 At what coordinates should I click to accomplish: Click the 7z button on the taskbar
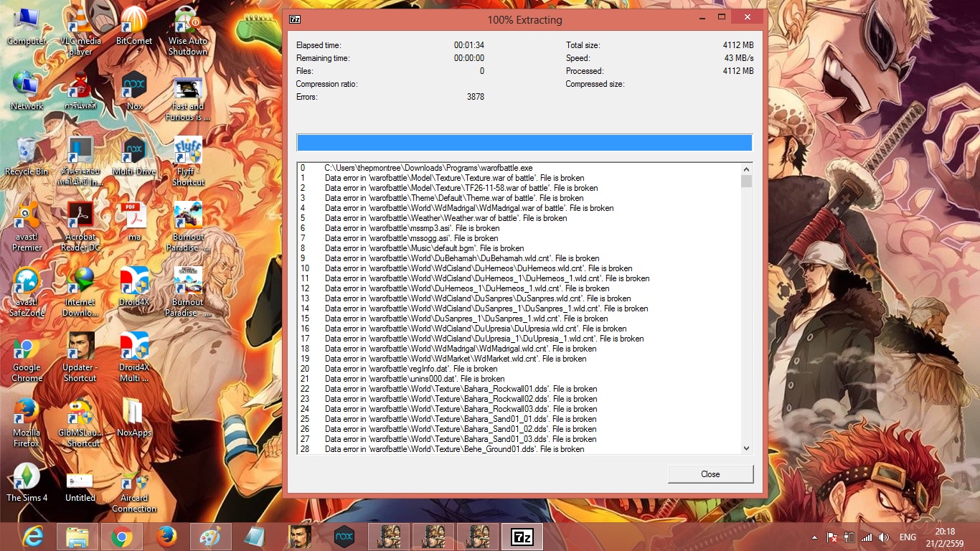pos(522,536)
